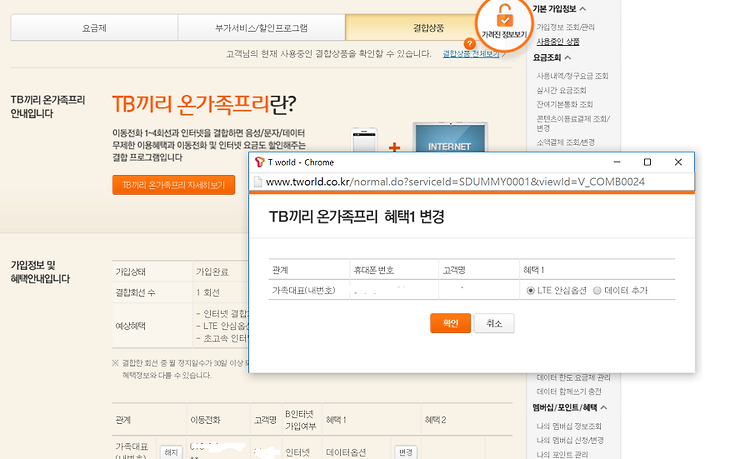Click 해지 button in 가족대표 row

[171, 452]
